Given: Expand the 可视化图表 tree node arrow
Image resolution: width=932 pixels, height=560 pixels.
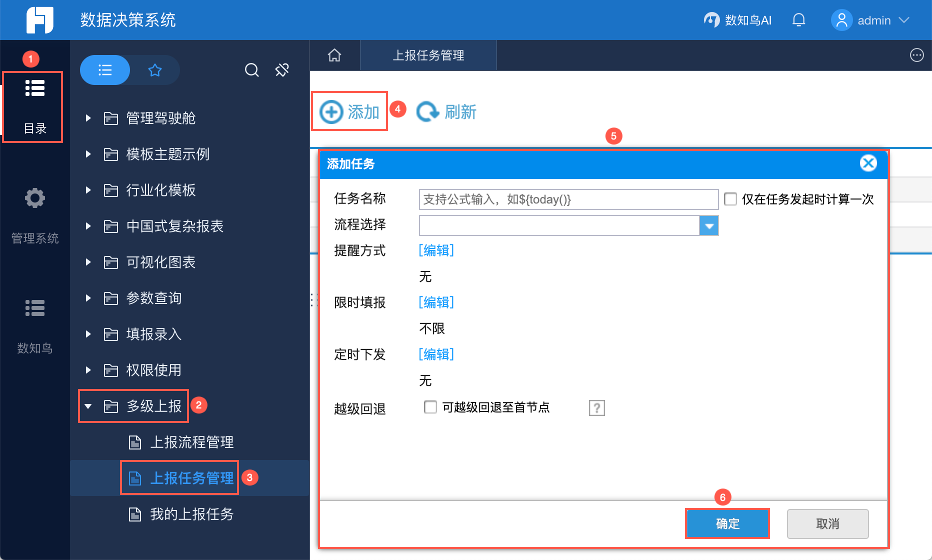Looking at the screenshot, I should point(88,262).
